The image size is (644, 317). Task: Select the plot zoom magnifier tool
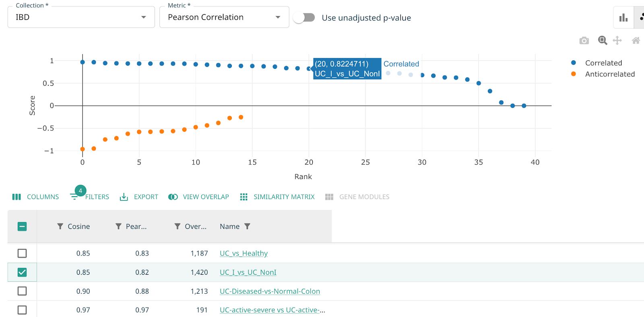[603, 40]
